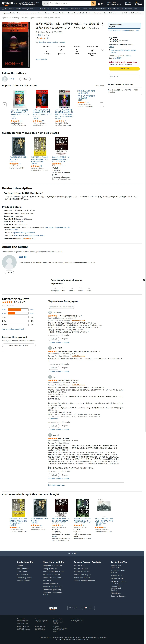Open the New Releases nav item
The image size is (146, 644).
tap(126, 9)
